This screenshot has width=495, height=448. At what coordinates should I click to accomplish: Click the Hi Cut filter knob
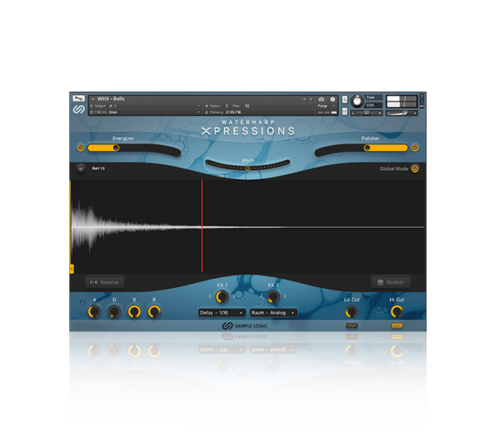click(397, 312)
